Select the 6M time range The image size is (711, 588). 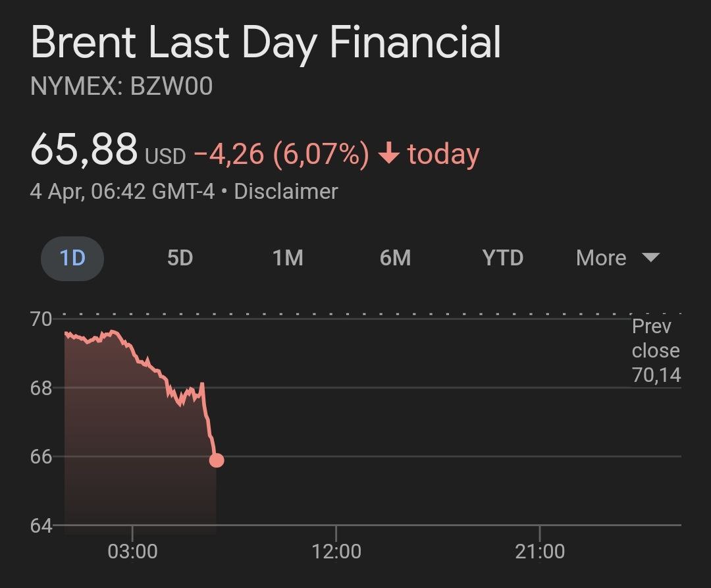395,257
